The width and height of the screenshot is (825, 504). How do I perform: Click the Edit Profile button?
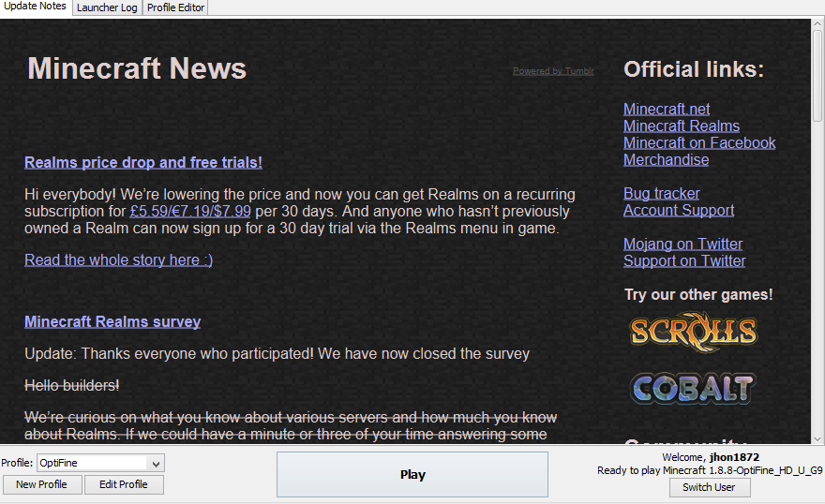124,484
